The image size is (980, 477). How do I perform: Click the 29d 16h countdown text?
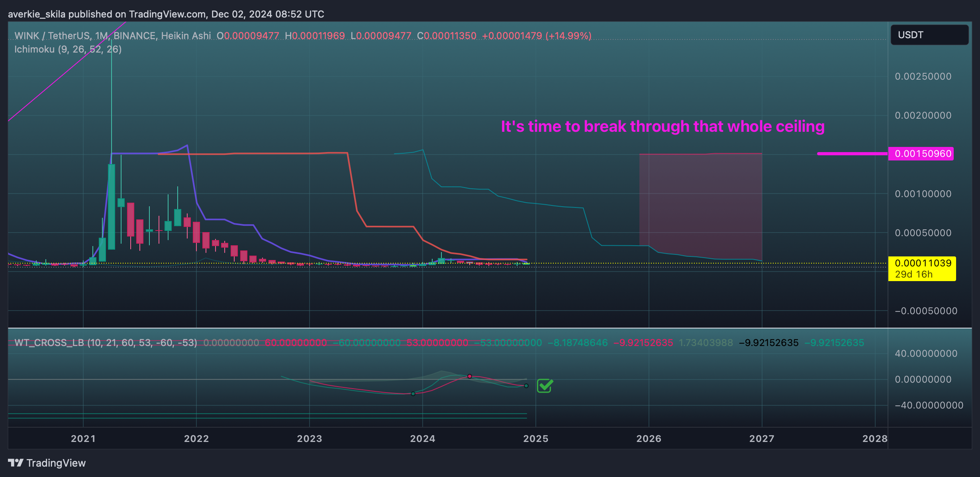click(913, 274)
